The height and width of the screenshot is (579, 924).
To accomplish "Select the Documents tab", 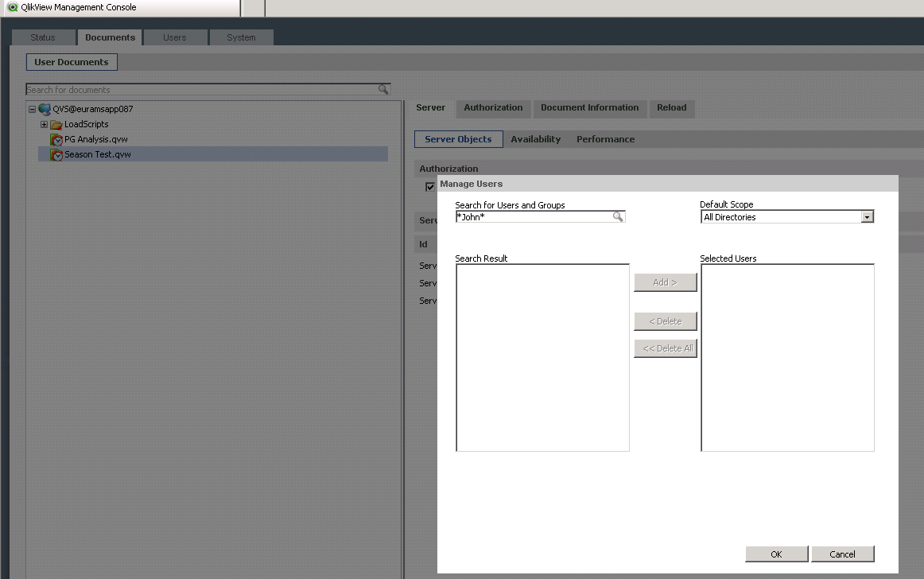I will 110,37.
